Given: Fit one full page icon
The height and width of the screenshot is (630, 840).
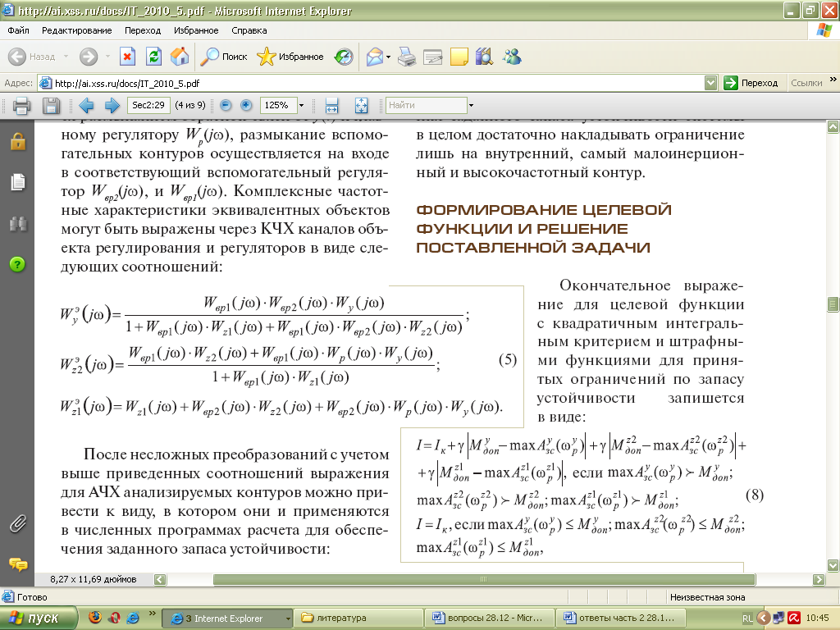Looking at the screenshot, I should click(x=361, y=106).
